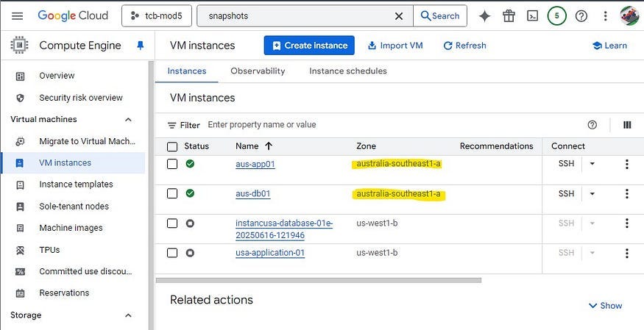Show the Related actions section

coord(605,306)
